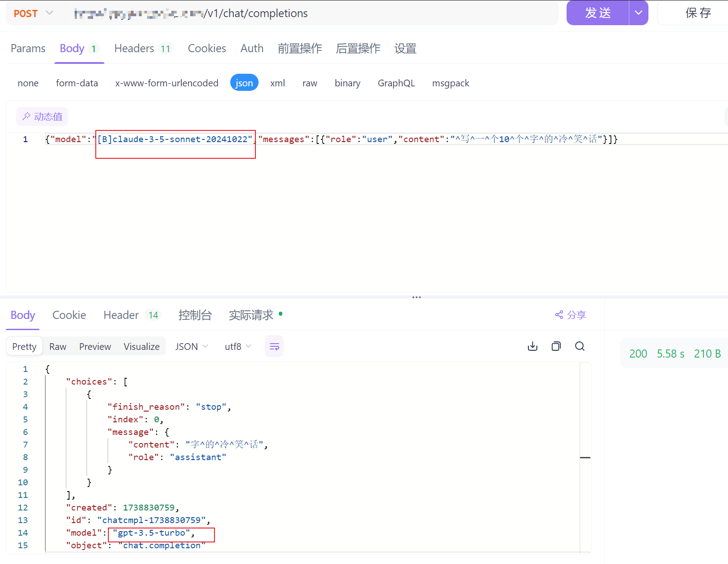Click the "assistant" role value
728x564 pixels.
coord(198,457)
